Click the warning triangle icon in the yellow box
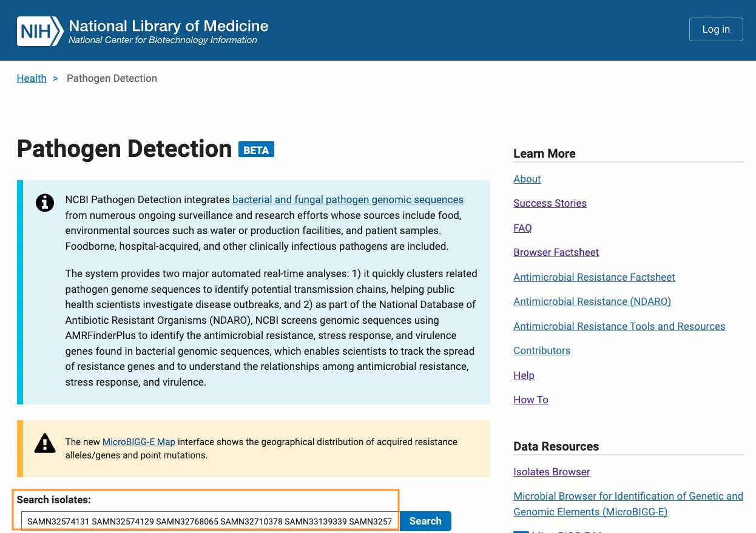 click(x=45, y=443)
